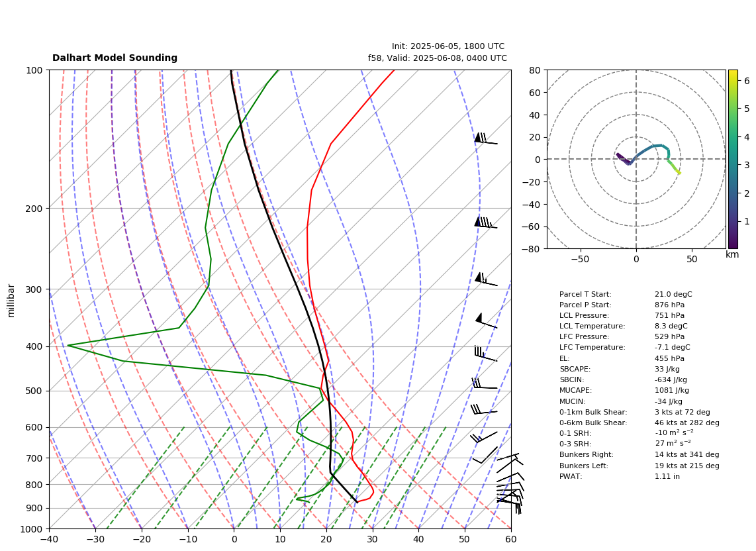Select the "Init: 2025-06-05, 1800 UTC" line
The width and height of the screenshot is (756, 551).
click(x=448, y=46)
